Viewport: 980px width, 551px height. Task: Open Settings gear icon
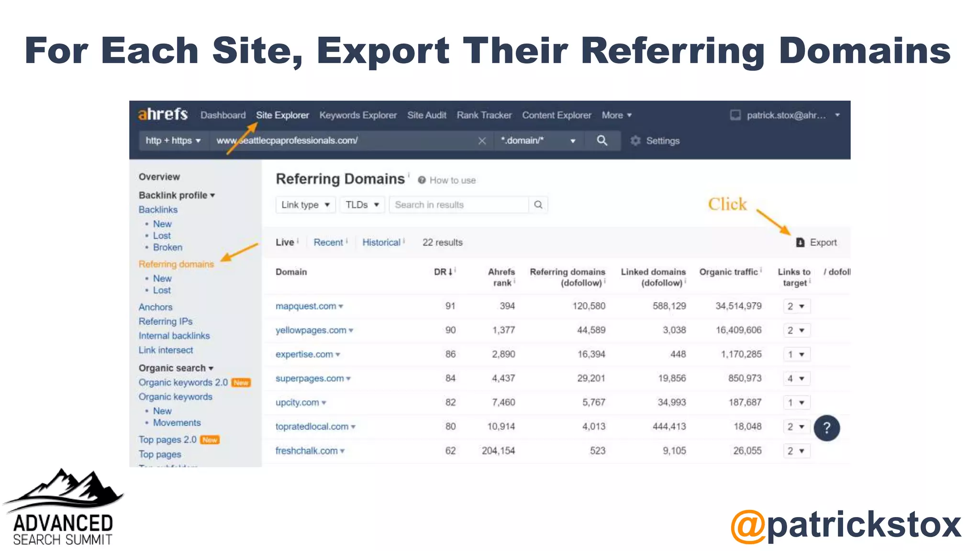pos(635,141)
